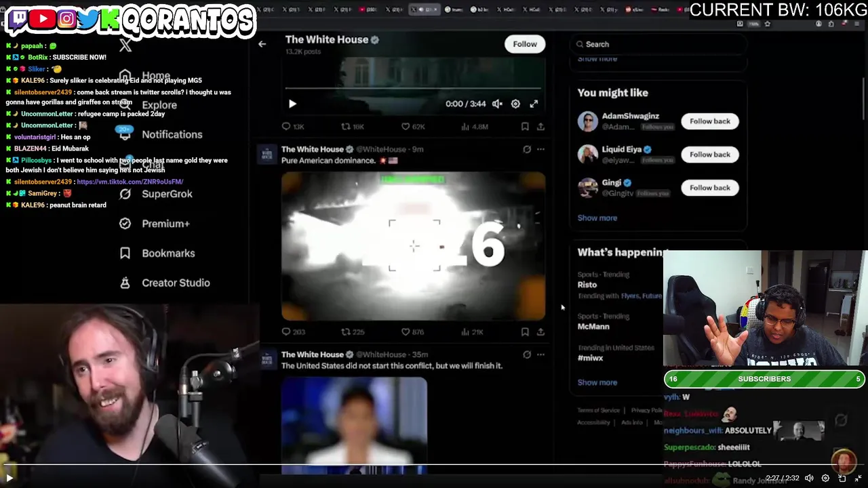868x488 pixels.
Task: Open the X logo home link
Action: [x=125, y=45]
